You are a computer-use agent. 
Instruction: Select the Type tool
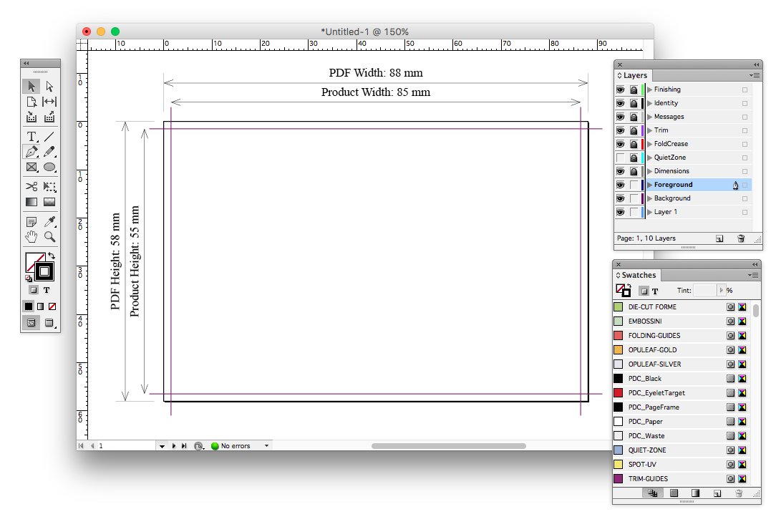[x=31, y=136]
